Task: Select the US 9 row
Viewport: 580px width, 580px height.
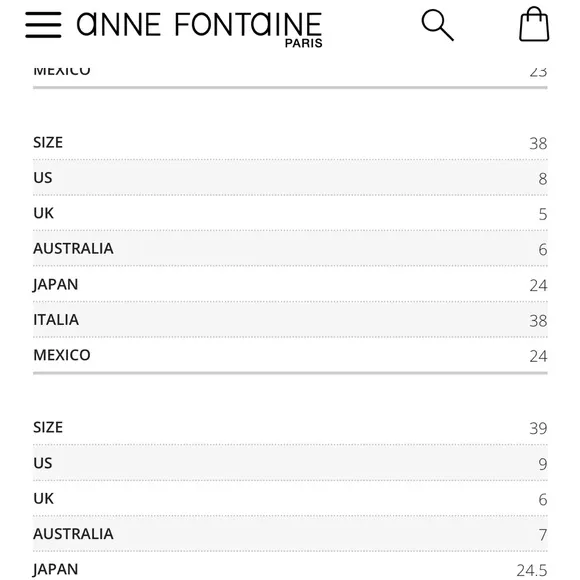Action: tap(290, 463)
